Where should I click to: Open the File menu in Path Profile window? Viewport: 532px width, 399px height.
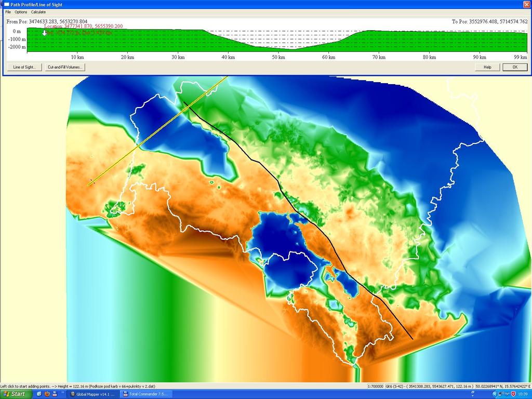(x=8, y=12)
